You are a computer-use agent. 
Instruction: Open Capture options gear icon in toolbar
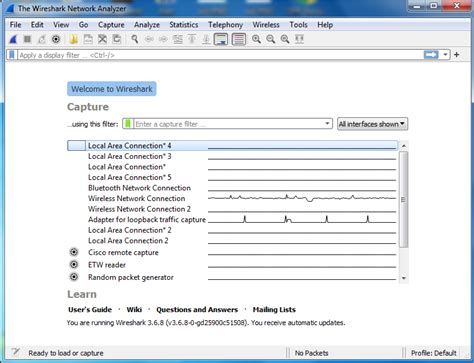click(x=56, y=39)
